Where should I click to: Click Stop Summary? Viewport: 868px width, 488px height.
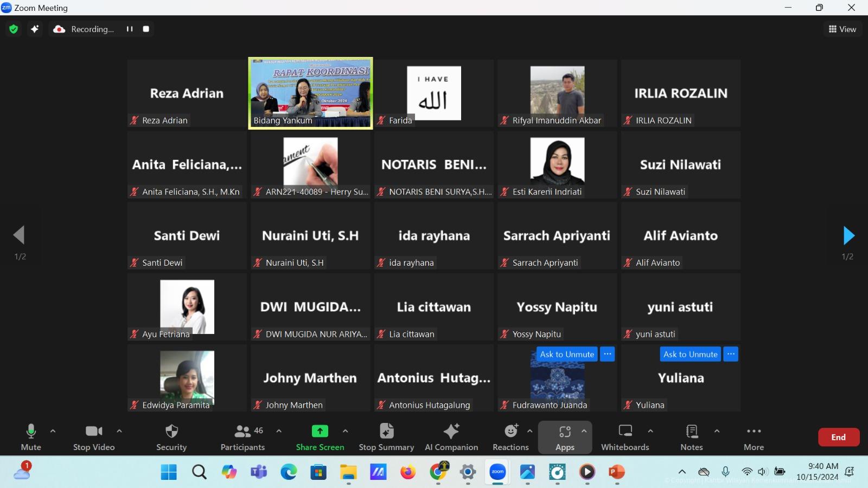point(386,438)
